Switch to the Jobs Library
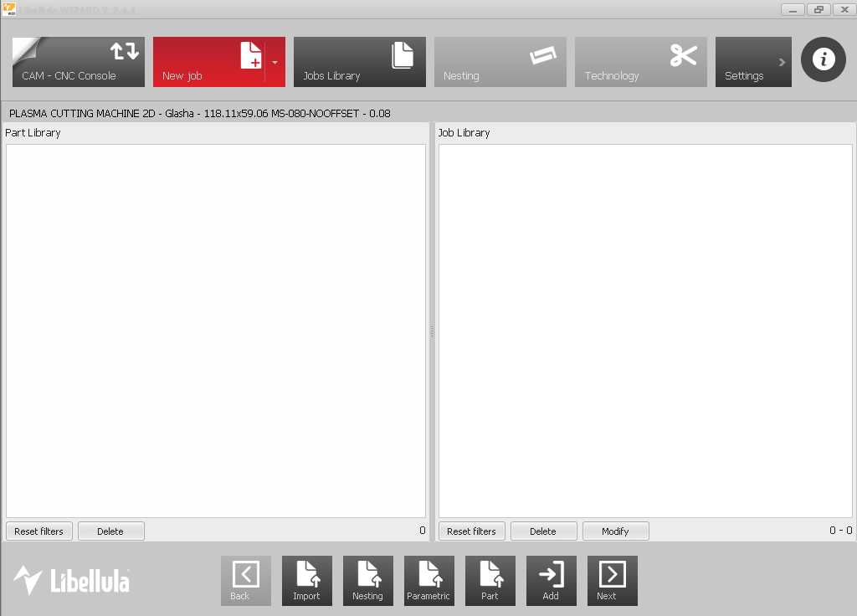Viewport: 857px width, 616px height. pyautogui.click(x=359, y=61)
